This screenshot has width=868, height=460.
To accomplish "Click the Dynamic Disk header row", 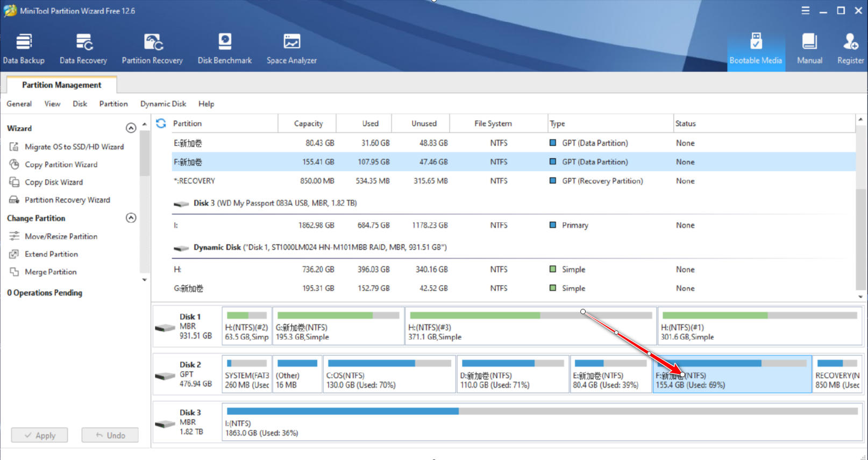I will coord(514,247).
